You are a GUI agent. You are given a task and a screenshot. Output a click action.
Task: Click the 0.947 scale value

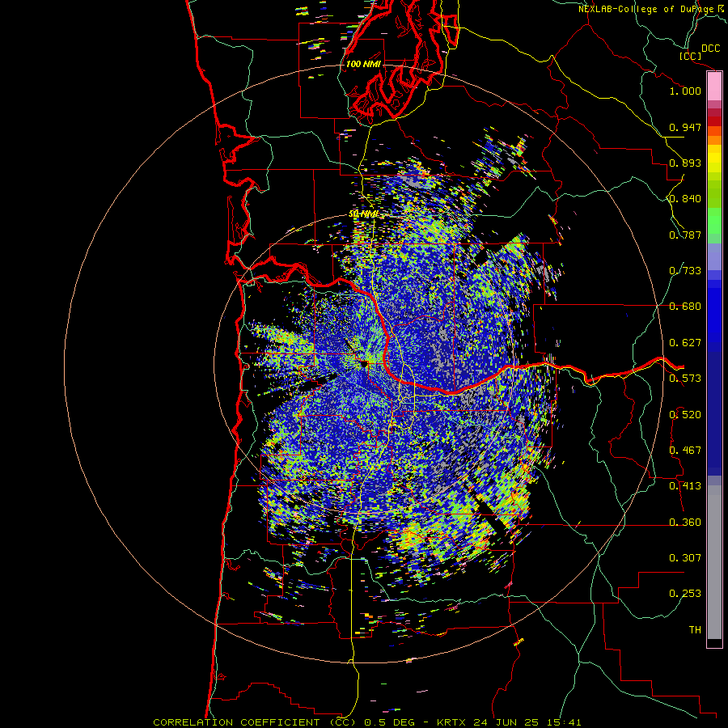pyautogui.click(x=685, y=127)
